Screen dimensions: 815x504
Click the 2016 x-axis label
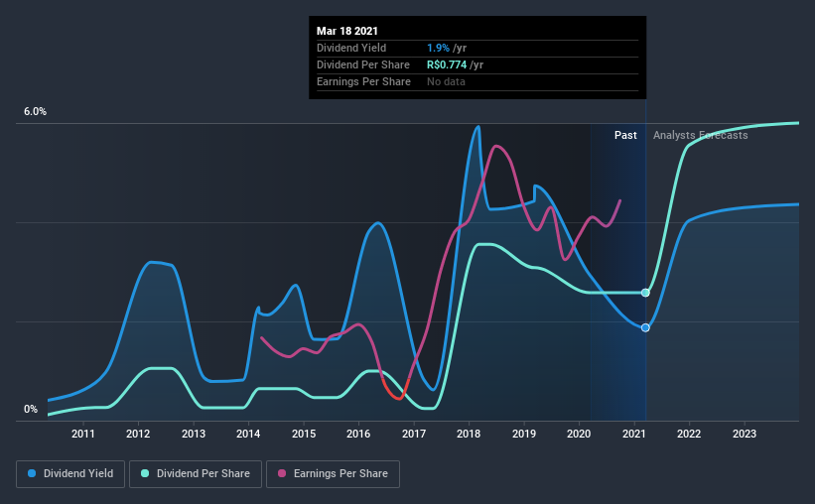(x=358, y=434)
